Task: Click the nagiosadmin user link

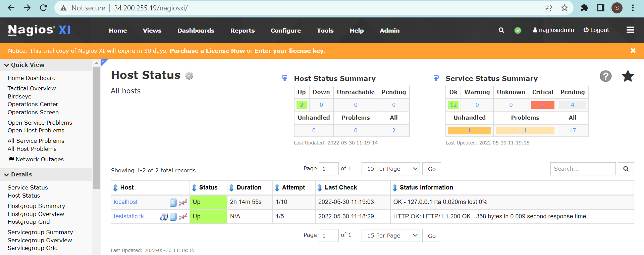Action: (x=553, y=30)
